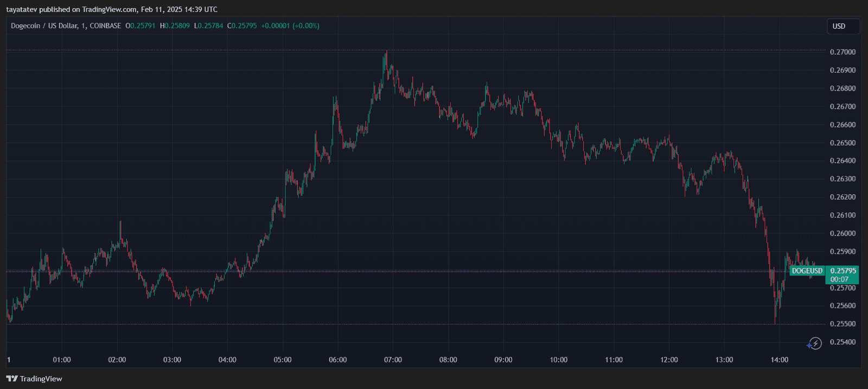Click the 02:00 time axis label
Screen dimensions: 868x389
117,360
